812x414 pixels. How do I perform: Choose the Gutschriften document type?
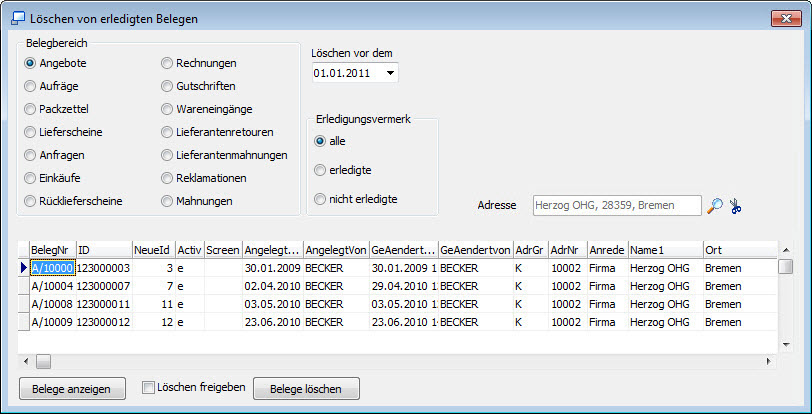[x=169, y=86]
